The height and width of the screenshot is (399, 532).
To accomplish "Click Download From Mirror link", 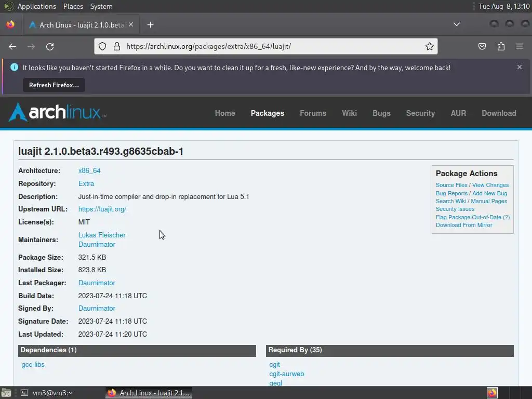I will [464, 225].
